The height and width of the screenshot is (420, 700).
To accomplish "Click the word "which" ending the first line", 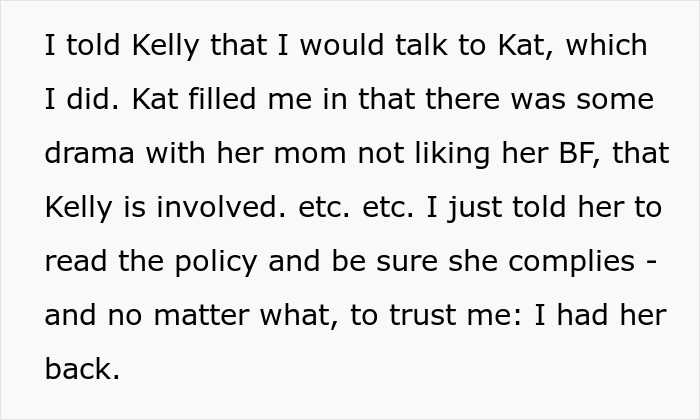I will click(x=604, y=46).
